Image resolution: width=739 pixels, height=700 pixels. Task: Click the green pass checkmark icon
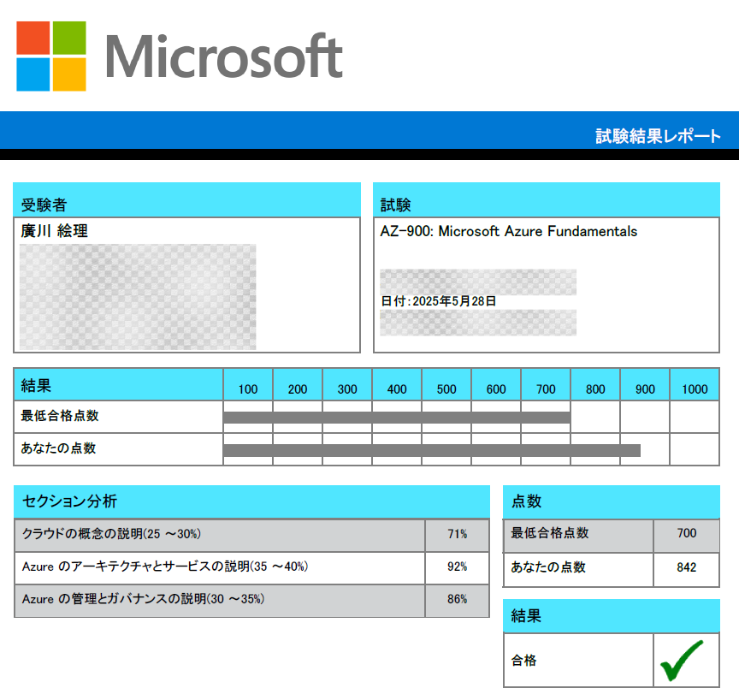point(683,660)
